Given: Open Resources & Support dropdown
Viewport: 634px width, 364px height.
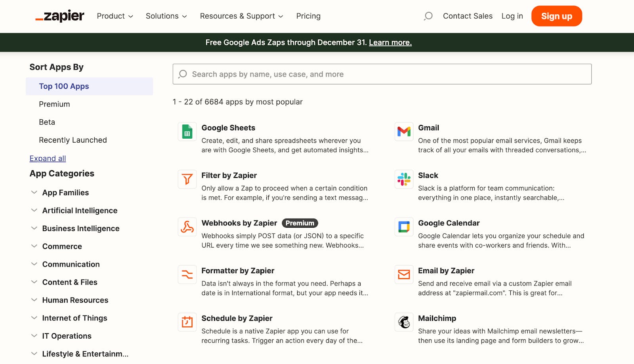Looking at the screenshot, I should pos(242,16).
